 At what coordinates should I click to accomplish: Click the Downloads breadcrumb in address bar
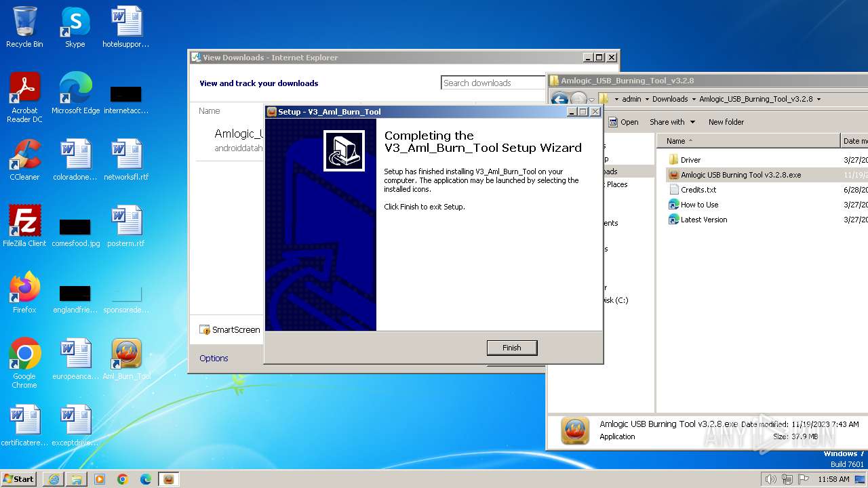coord(670,99)
